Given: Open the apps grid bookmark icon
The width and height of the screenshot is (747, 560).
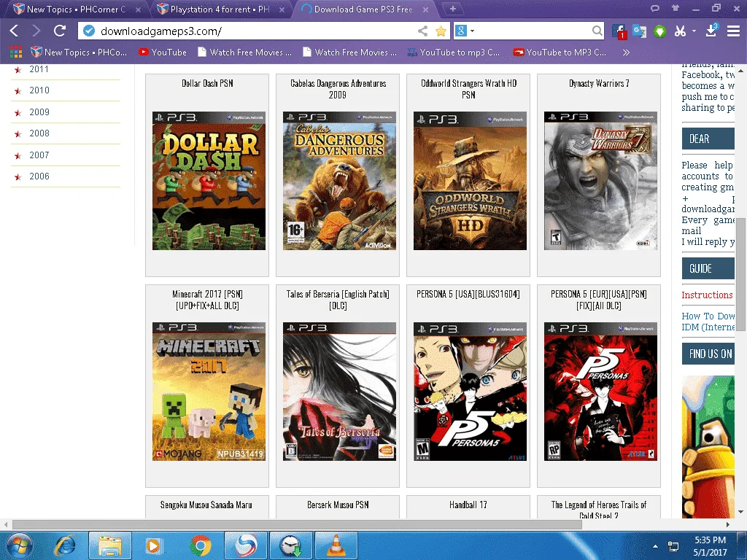Looking at the screenshot, I should click(x=16, y=52).
